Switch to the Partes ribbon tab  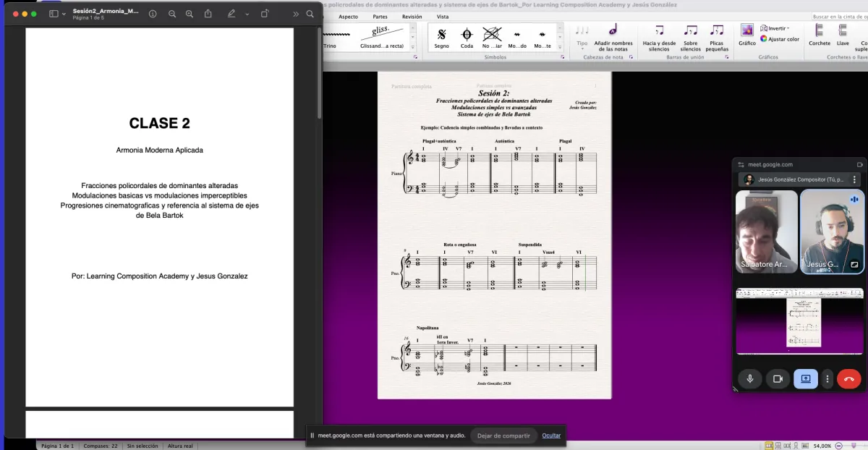click(x=380, y=16)
